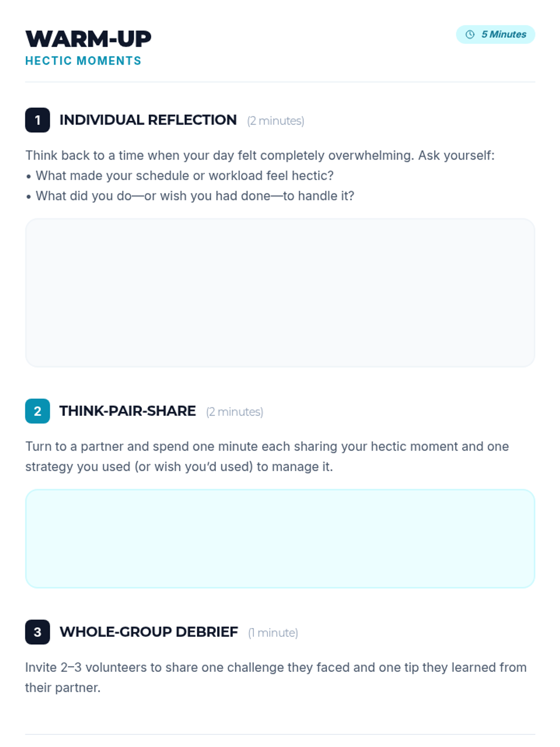560x747 pixels.
Task: Click the bullet about wishing you had done
Action: pos(190,196)
